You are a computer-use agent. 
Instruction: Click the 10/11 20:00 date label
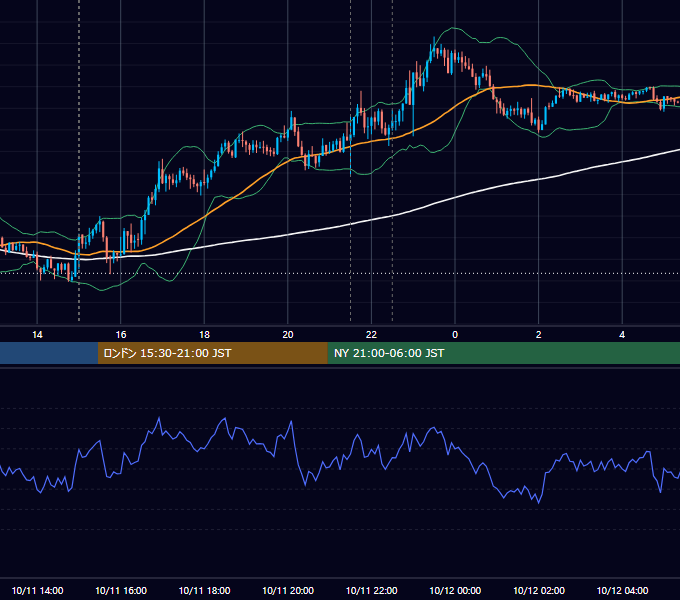tap(288, 590)
